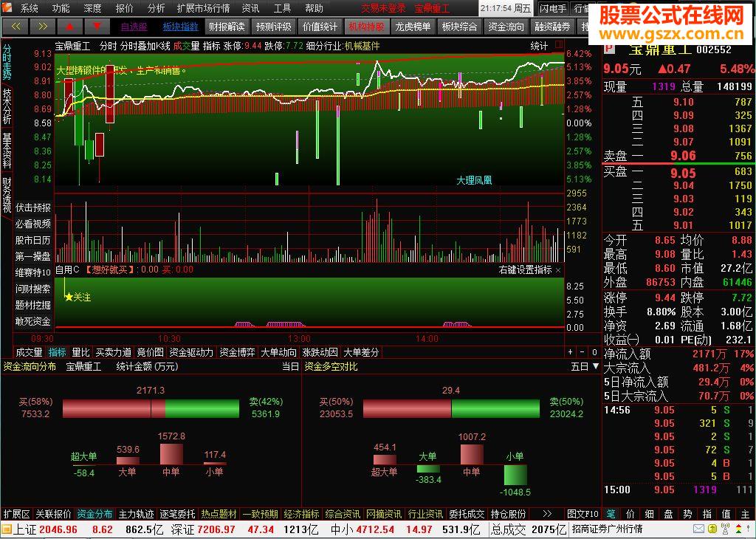Screen dimensions: 756x539
Task: Click the 资金流向 toolbar button
Action: point(506,27)
